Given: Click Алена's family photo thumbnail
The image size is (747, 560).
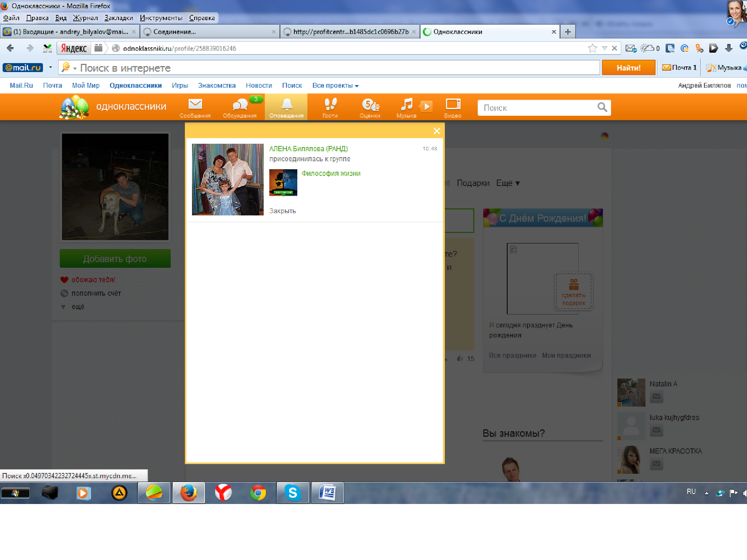Looking at the screenshot, I should pyautogui.click(x=228, y=180).
